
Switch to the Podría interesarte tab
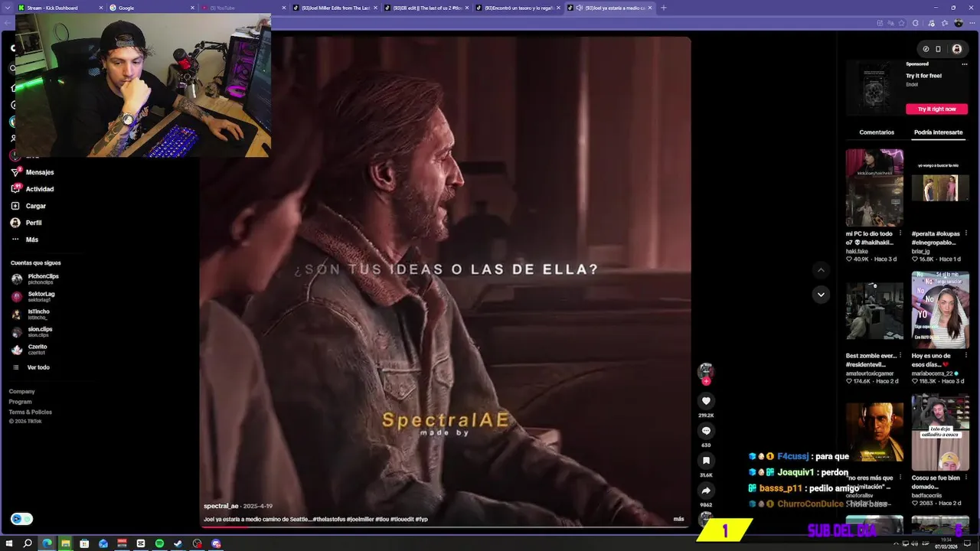(938, 132)
